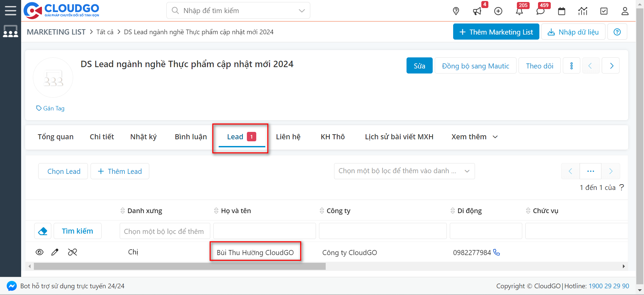Image resolution: width=644 pixels, height=295 pixels.
Task: Open the Danh xưng filter dropdown
Action: point(165,231)
